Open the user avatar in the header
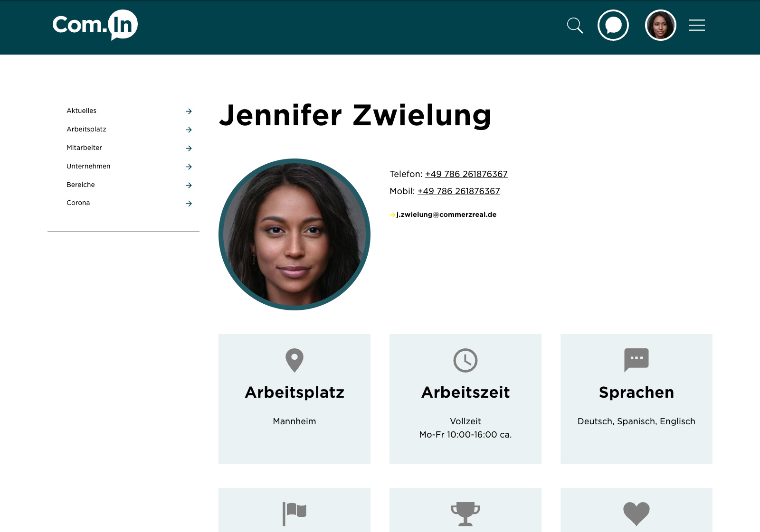This screenshot has height=532, width=760. pyautogui.click(x=661, y=25)
